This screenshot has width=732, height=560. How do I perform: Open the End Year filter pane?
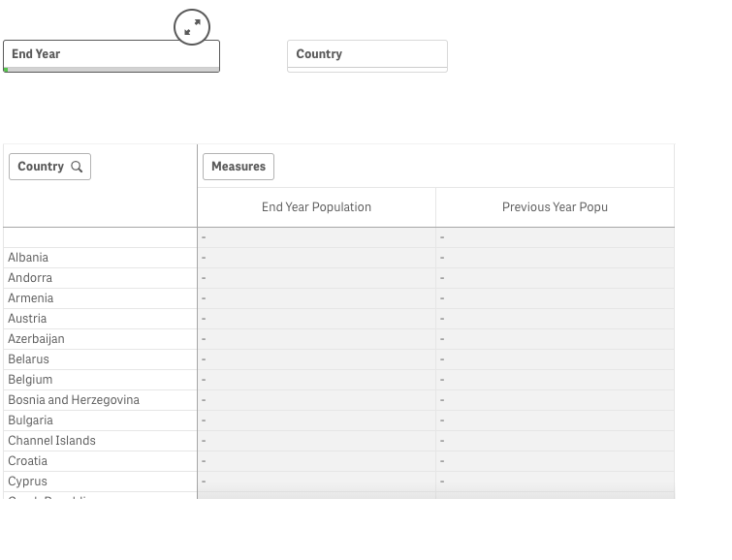pyautogui.click(x=111, y=55)
